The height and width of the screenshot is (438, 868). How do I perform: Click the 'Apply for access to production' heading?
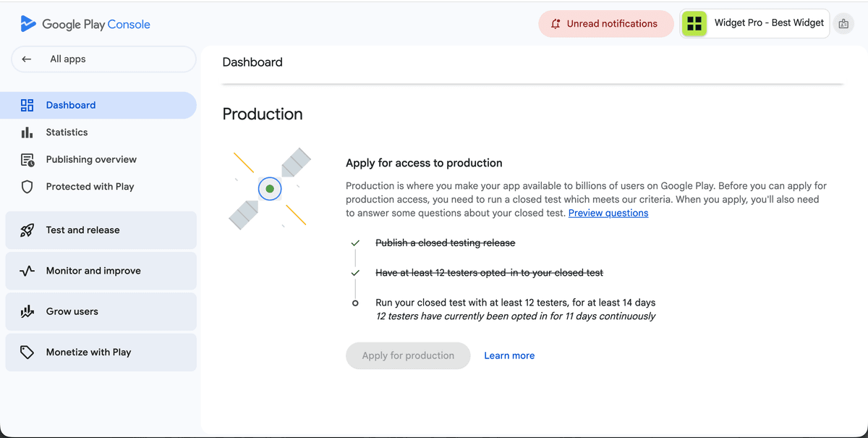point(424,163)
